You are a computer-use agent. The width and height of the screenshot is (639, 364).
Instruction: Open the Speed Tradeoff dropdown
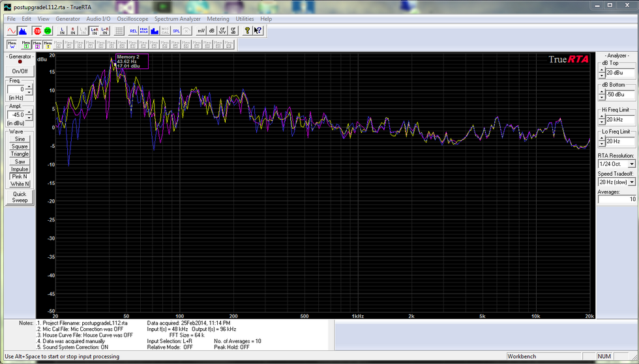632,182
